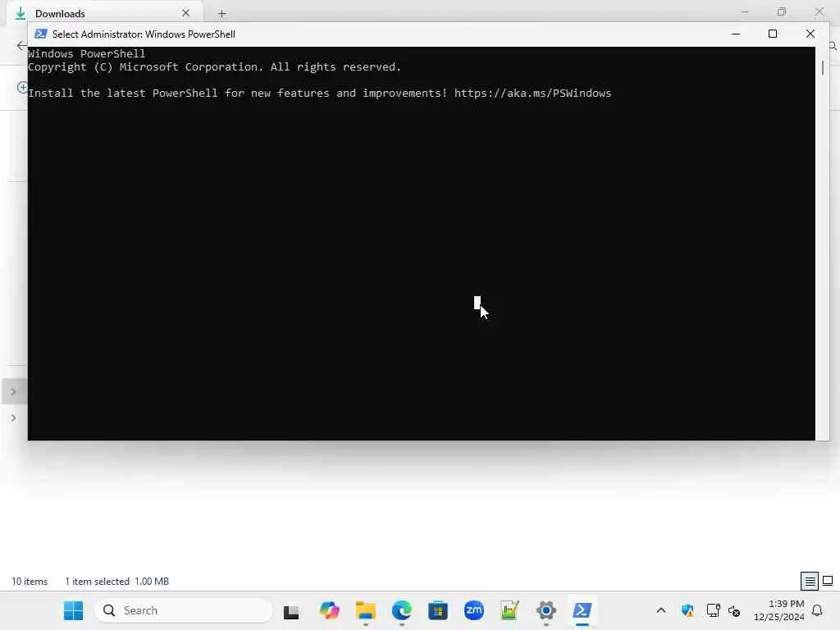Image resolution: width=840 pixels, height=630 pixels.
Task: Open Microsoft Store from taskbar
Action: tap(438, 610)
